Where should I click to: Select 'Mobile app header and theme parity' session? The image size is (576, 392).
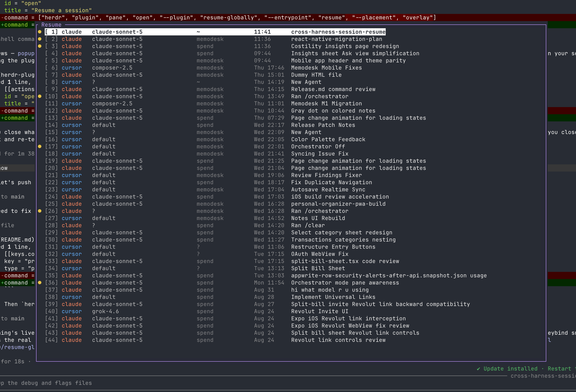point(225,61)
